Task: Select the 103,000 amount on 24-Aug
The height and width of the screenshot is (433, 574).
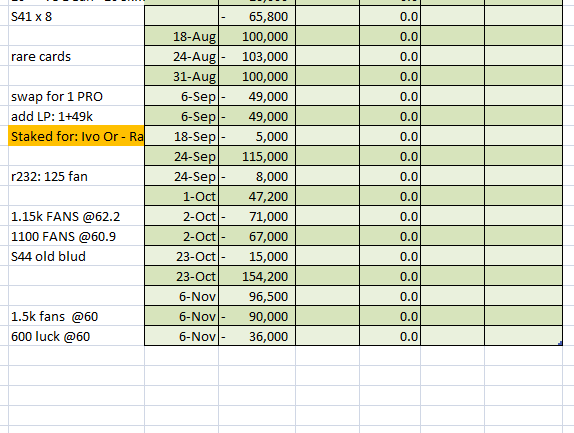Action: [257, 56]
